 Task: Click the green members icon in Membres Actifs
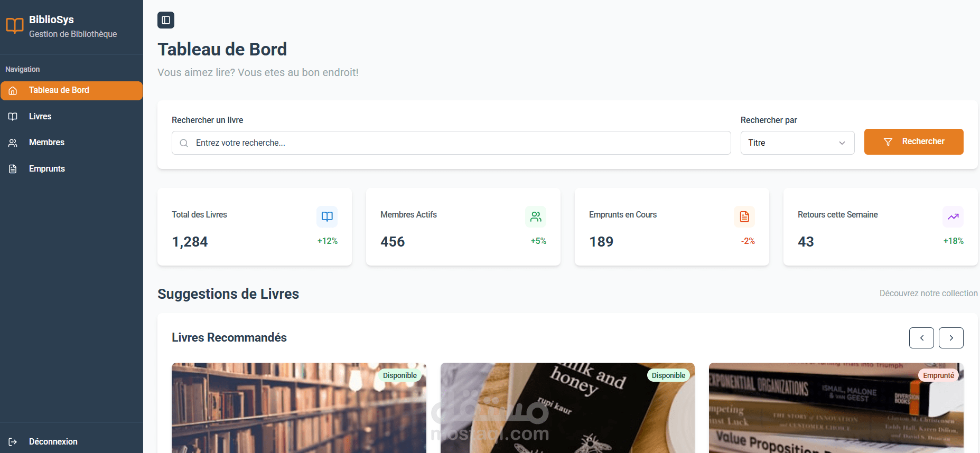click(x=536, y=216)
